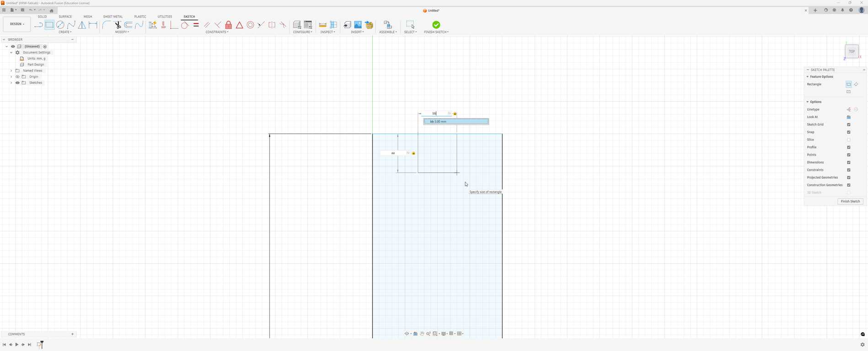
Task: Apply the Parallel constraint
Action: click(207, 25)
